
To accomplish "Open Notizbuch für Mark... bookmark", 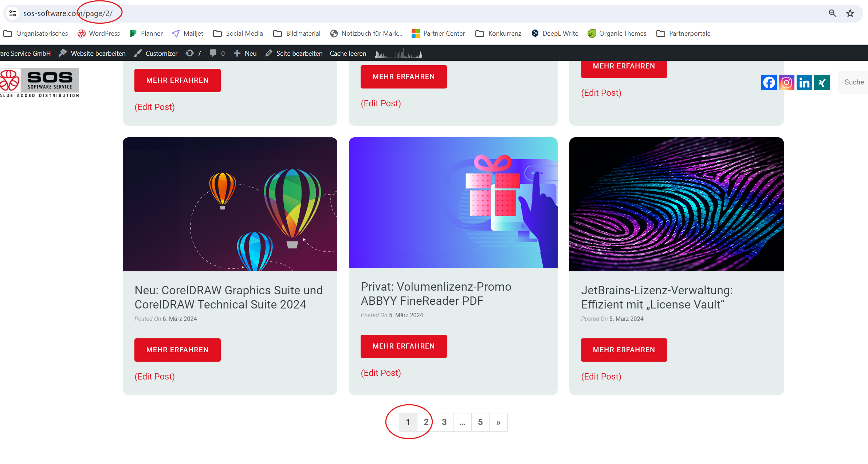I will click(366, 34).
